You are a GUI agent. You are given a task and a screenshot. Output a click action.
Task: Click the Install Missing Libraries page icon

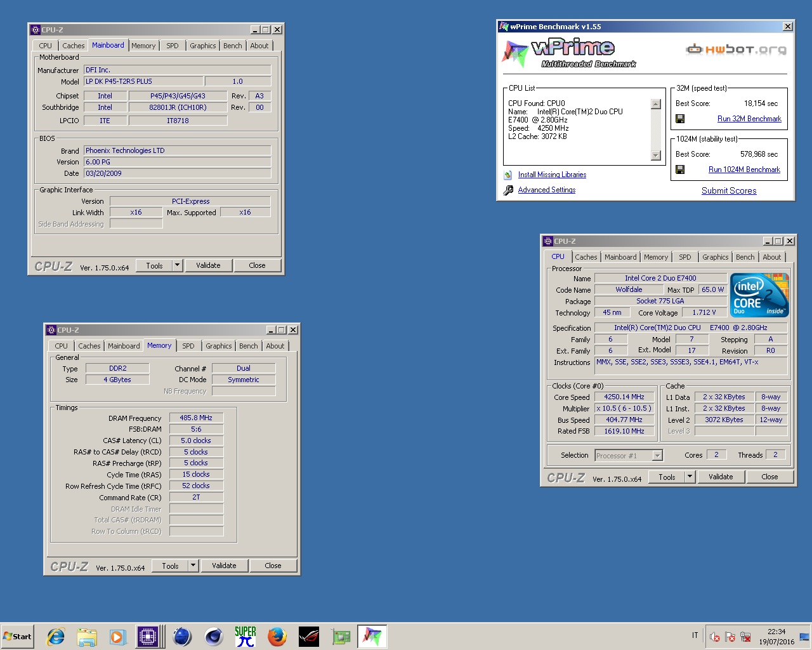[508, 175]
